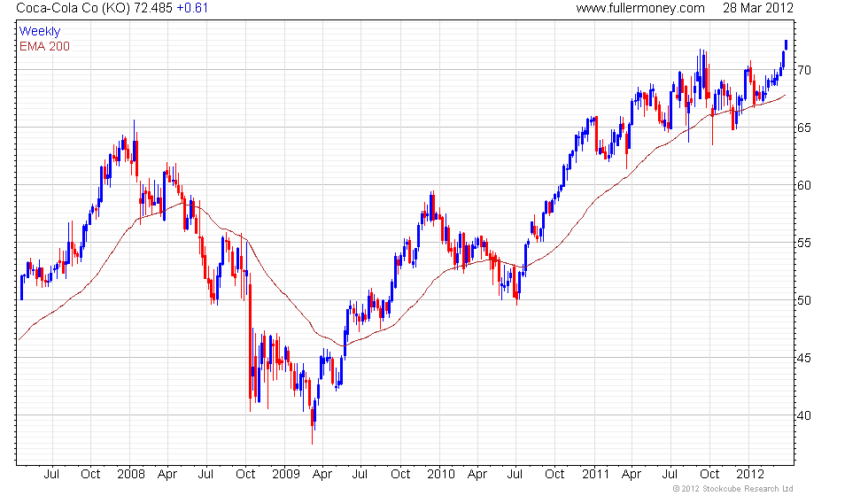Click the 40 price axis label
The image size is (868, 496).
[804, 415]
